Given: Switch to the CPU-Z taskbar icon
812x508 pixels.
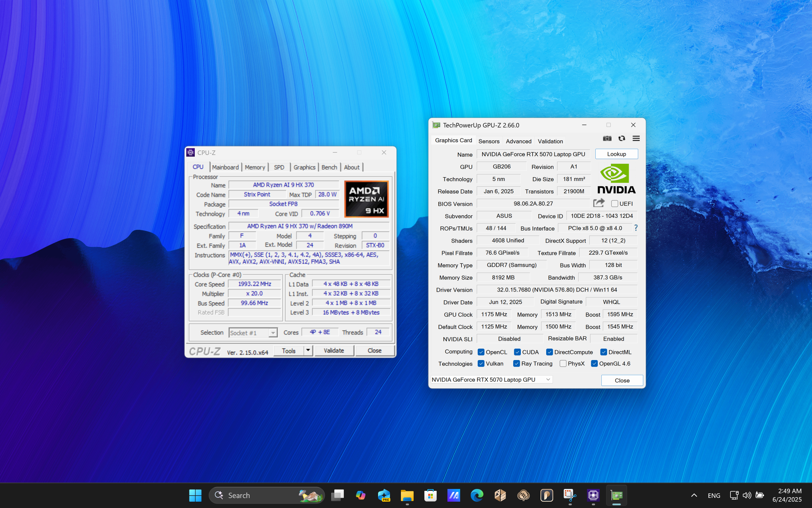Looking at the screenshot, I should 593,495.
